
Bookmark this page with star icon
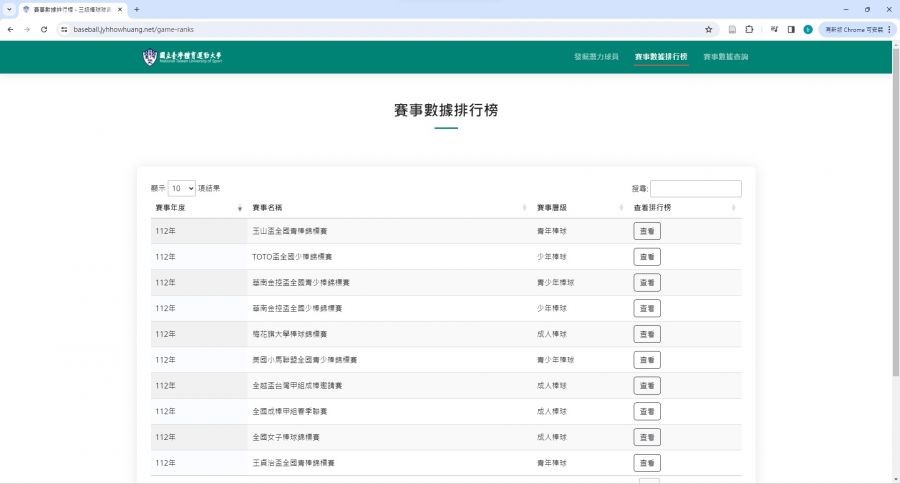tap(709, 29)
